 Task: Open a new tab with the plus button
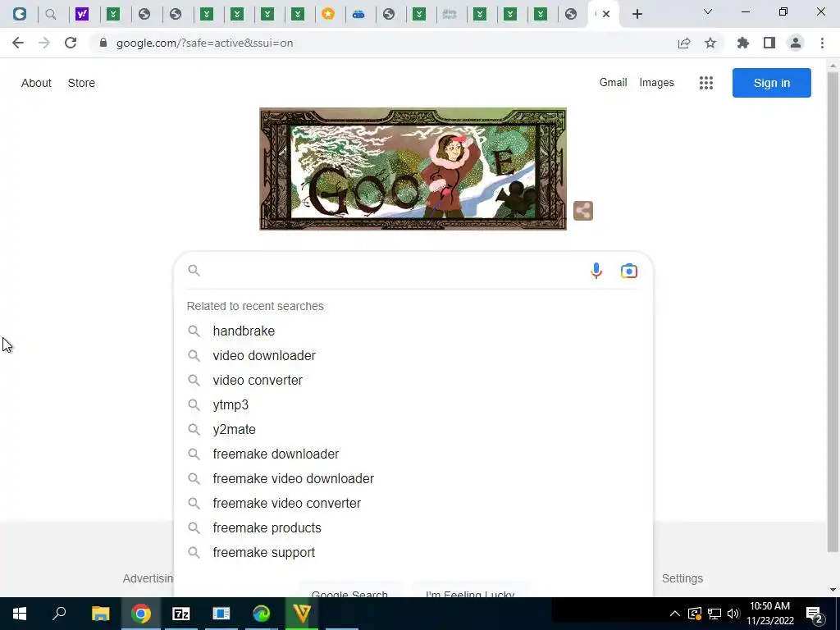[637, 14]
